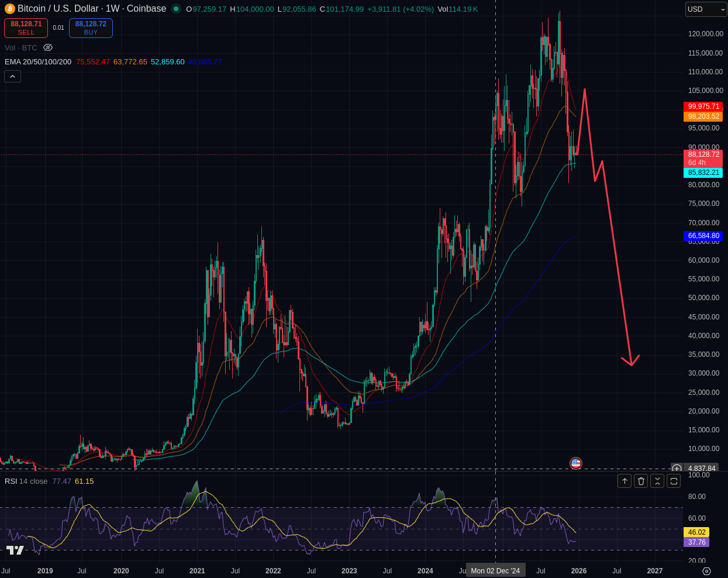The height and width of the screenshot is (578, 728).
Task: Click the purple 37.76 RSI label
Action: point(696,542)
